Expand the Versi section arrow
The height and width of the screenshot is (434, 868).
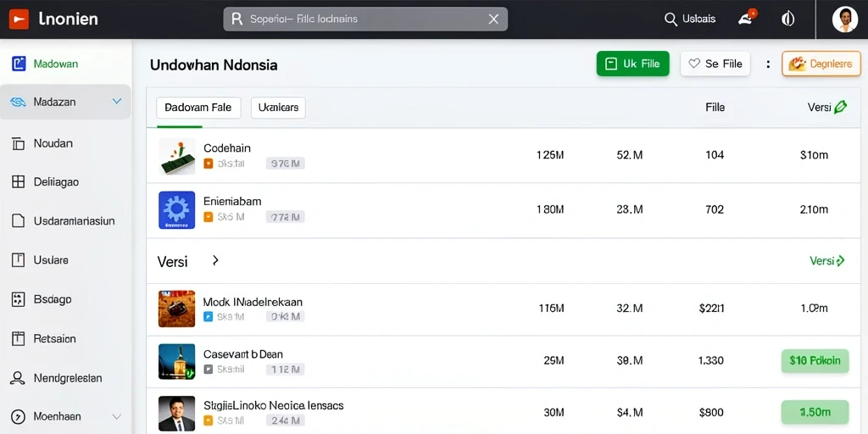(215, 260)
